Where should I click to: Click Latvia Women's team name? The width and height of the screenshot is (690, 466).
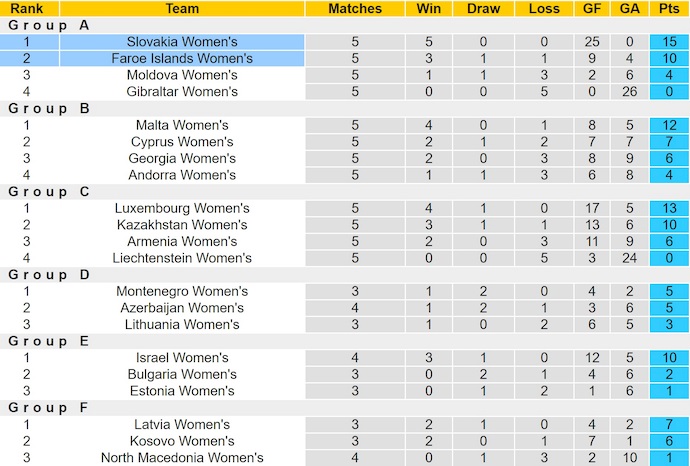tap(182, 425)
